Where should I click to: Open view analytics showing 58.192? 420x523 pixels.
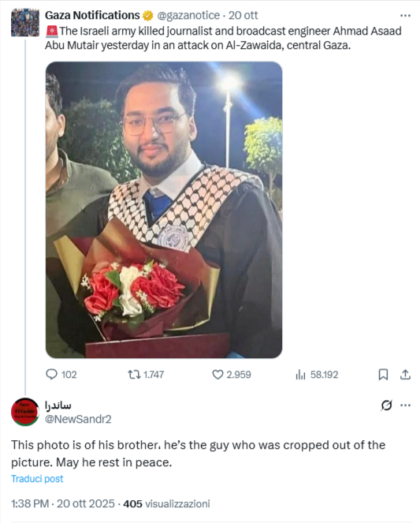pyautogui.click(x=317, y=375)
